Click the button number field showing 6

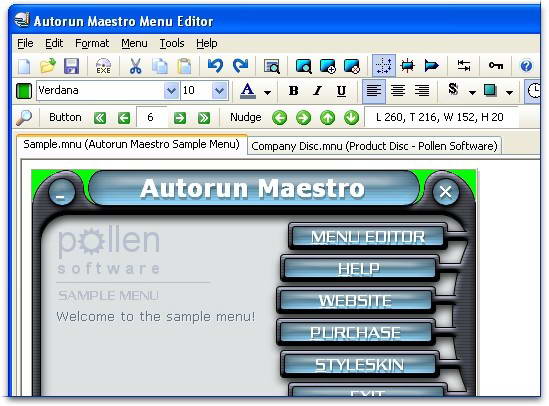[151, 117]
